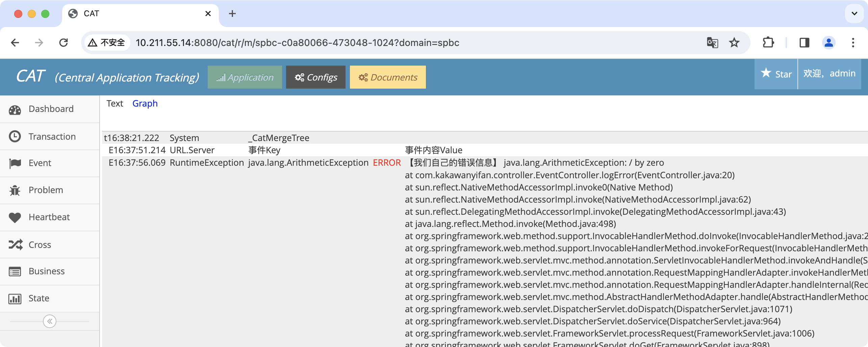Image resolution: width=868 pixels, height=347 pixels.
Task: Click the Transaction clock icon
Action: pos(15,136)
